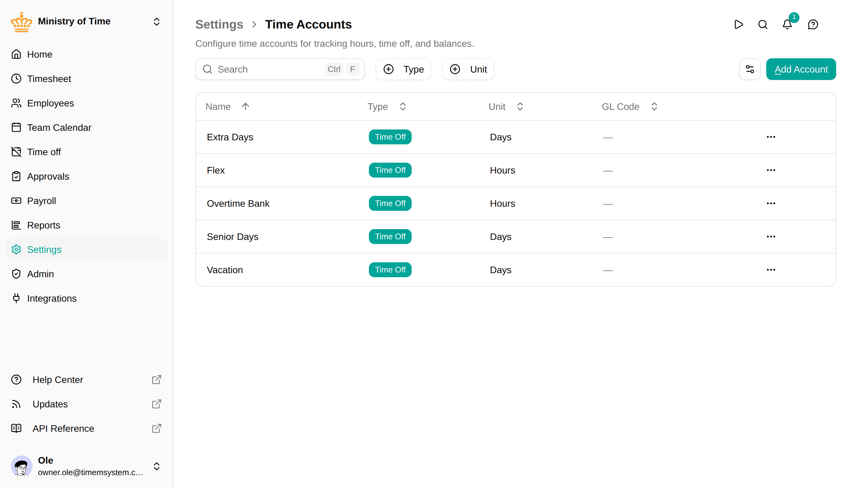
Task: Open Timesheet from sidebar
Action: click(x=86, y=79)
